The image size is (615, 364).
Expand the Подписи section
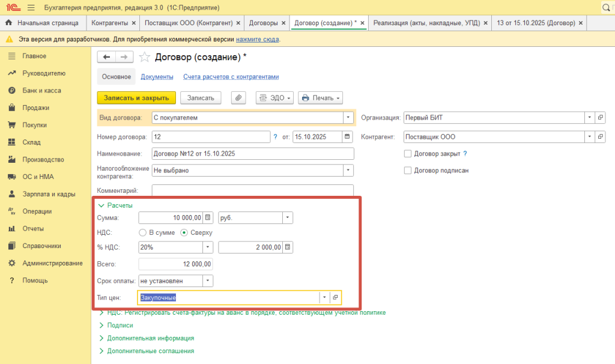coord(120,325)
